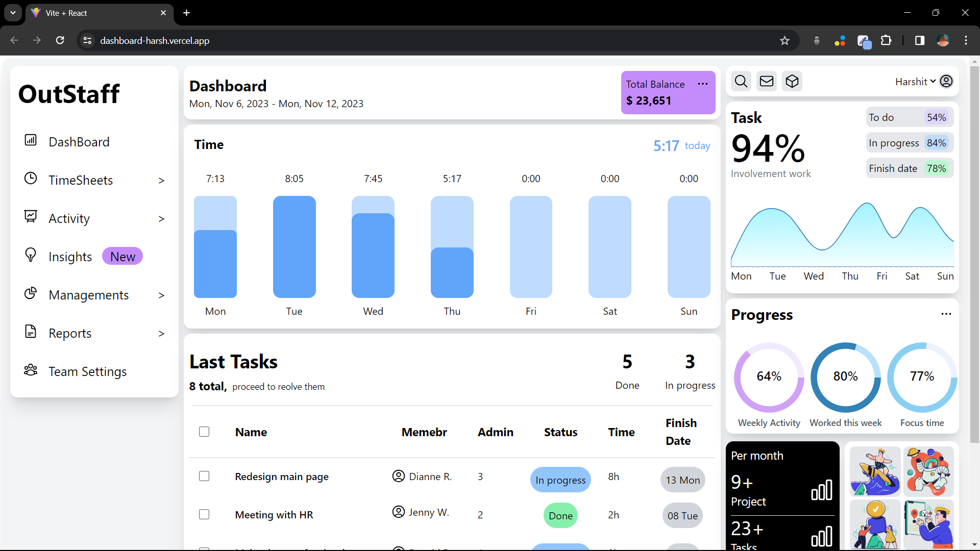Image resolution: width=980 pixels, height=551 pixels.
Task: Click the search magnifier icon
Action: pyautogui.click(x=741, y=82)
